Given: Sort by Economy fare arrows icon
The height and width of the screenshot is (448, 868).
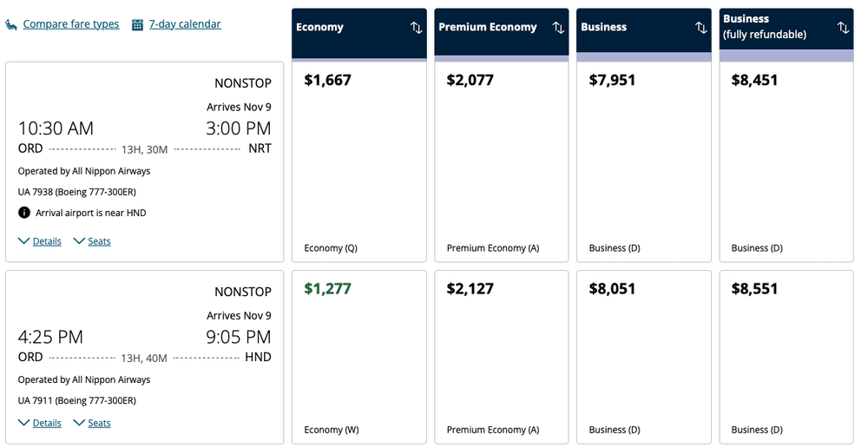Looking at the screenshot, I should click(x=416, y=28).
